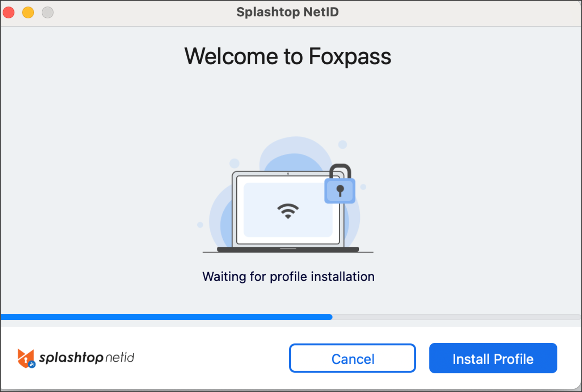582x392 pixels.
Task: Click the installation progress bar
Action: [291, 317]
